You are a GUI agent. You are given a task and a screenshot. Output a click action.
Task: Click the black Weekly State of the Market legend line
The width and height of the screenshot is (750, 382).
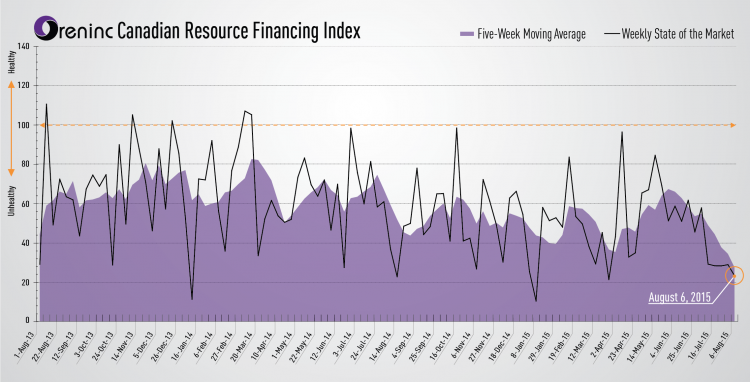[x=612, y=34]
